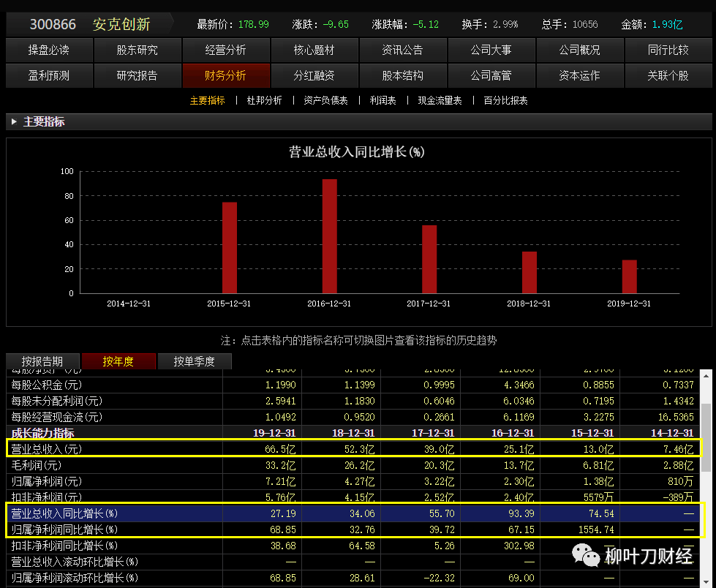Click the 营业总收入(元) indicator row
Screen dimensions: 716x588
[353, 449]
